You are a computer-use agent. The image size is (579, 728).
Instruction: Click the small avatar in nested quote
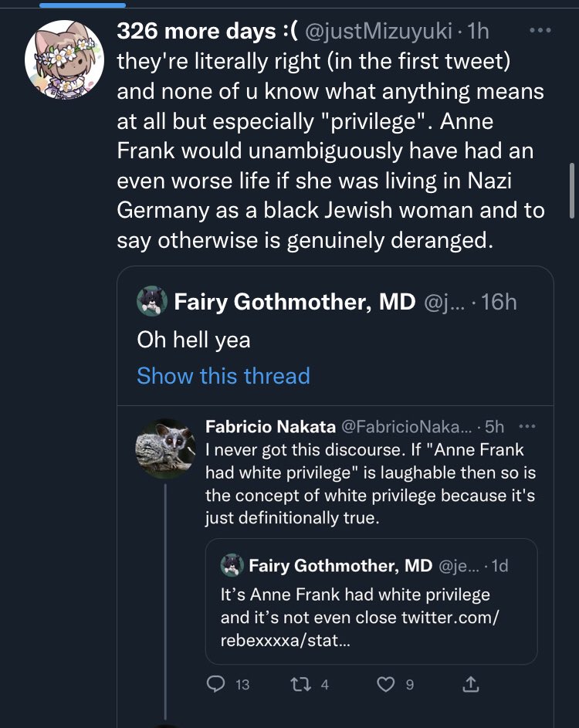click(x=232, y=566)
